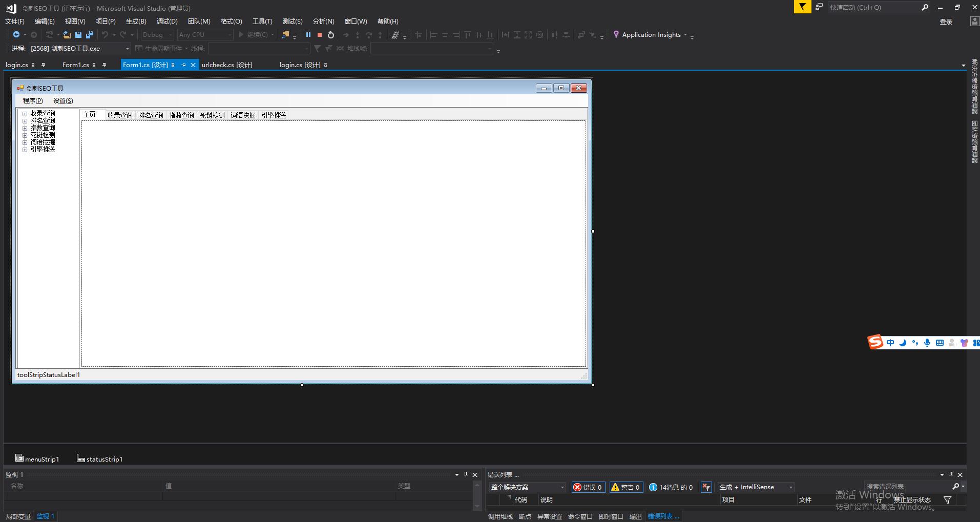Click the Sogou soft keyboard icon
Image resolution: width=980 pixels, height=522 pixels.
(x=940, y=343)
